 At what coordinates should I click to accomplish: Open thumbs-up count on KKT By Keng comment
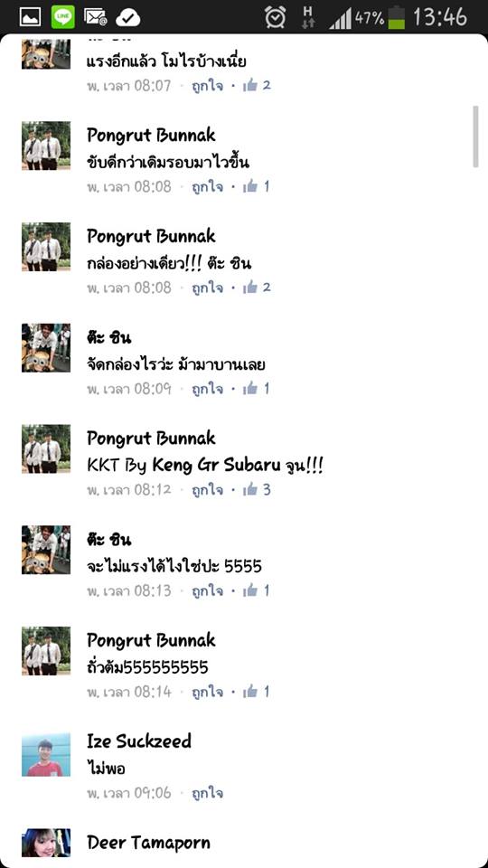(257, 489)
